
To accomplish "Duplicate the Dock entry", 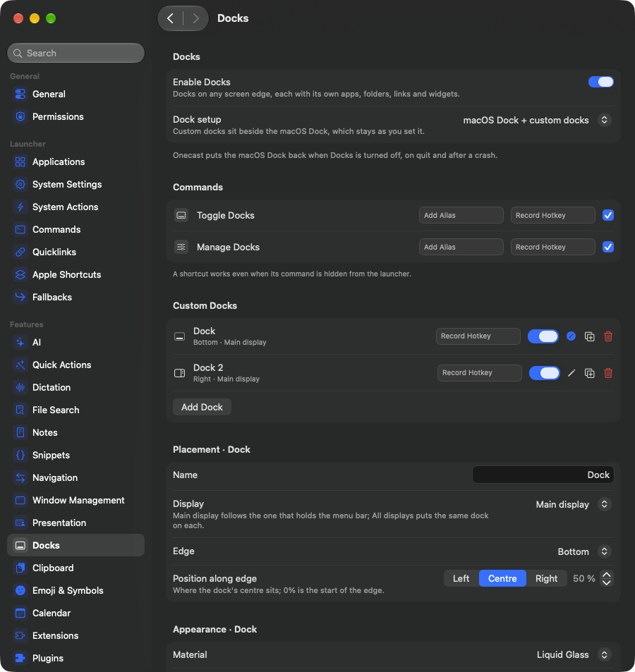I will click(x=590, y=336).
